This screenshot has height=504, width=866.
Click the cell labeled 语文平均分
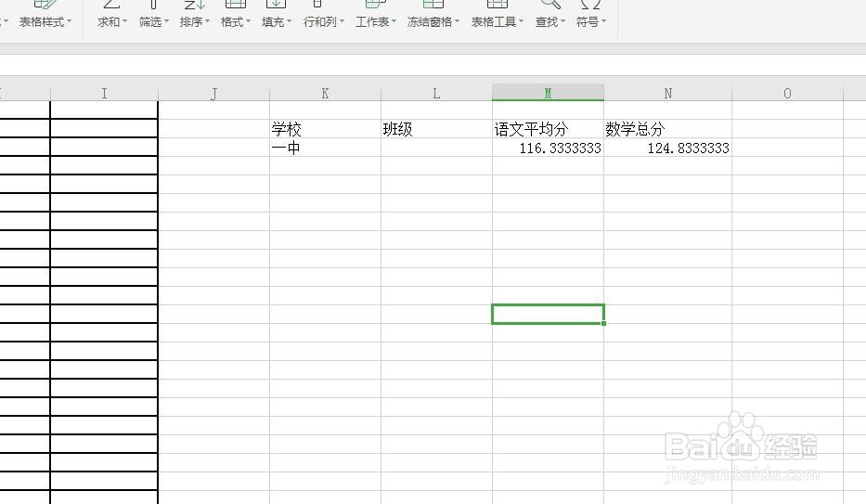[548, 129]
